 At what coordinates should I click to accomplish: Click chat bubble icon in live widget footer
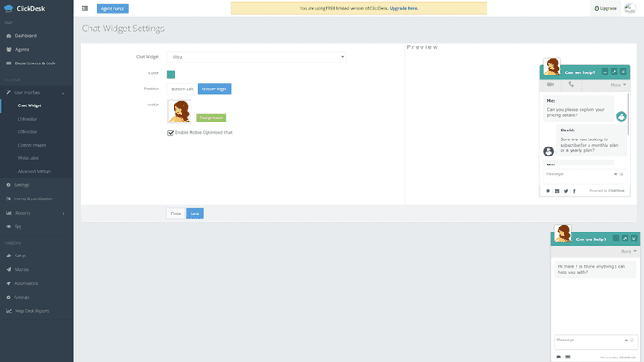(558, 357)
